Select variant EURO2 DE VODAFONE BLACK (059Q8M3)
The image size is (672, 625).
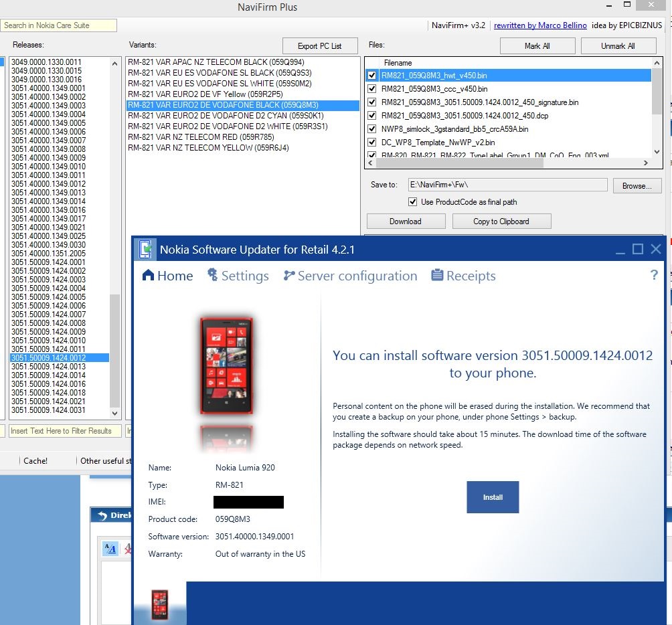coord(243,105)
